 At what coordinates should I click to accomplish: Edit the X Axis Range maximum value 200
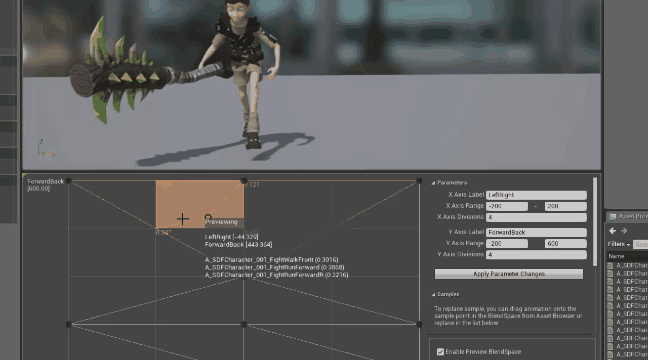click(565, 206)
